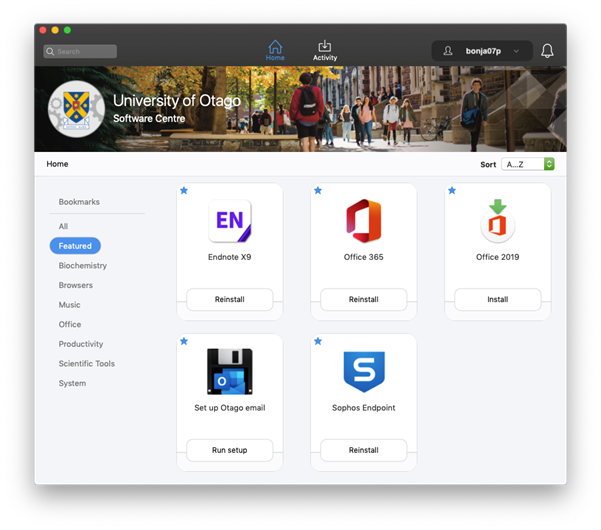
Task: Select Scientific Tools category in sidebar
Action: pos(86,364)
